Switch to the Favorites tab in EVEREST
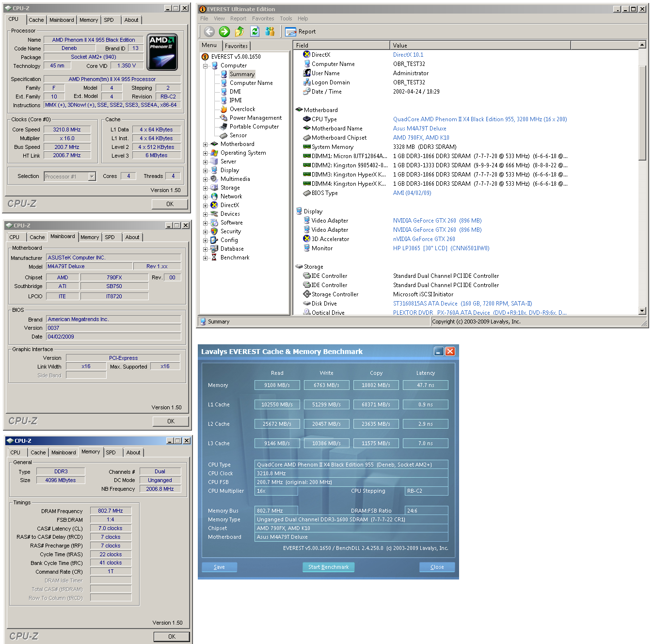Screen dimensions: 653x644 tap(236, 46)
